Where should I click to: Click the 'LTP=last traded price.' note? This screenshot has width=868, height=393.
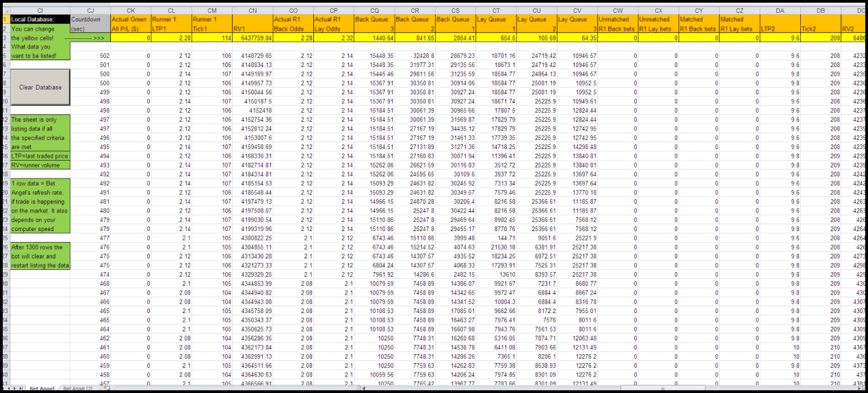pyautogui.click(x=40, y=156)
